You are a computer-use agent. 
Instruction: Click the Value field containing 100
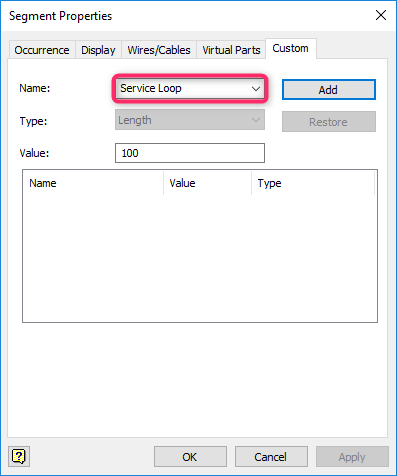[190, 153]
